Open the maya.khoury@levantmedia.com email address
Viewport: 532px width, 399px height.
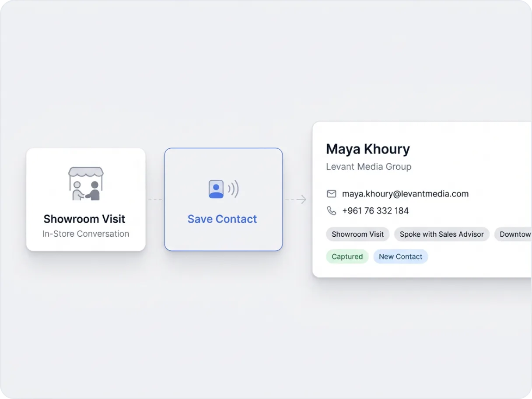coord(405,194)
